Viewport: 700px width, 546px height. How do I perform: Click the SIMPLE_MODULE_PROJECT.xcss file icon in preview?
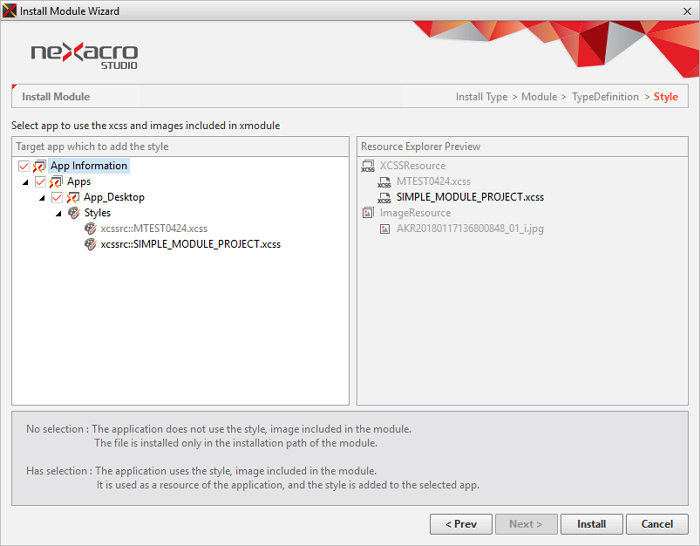point(384,197)
